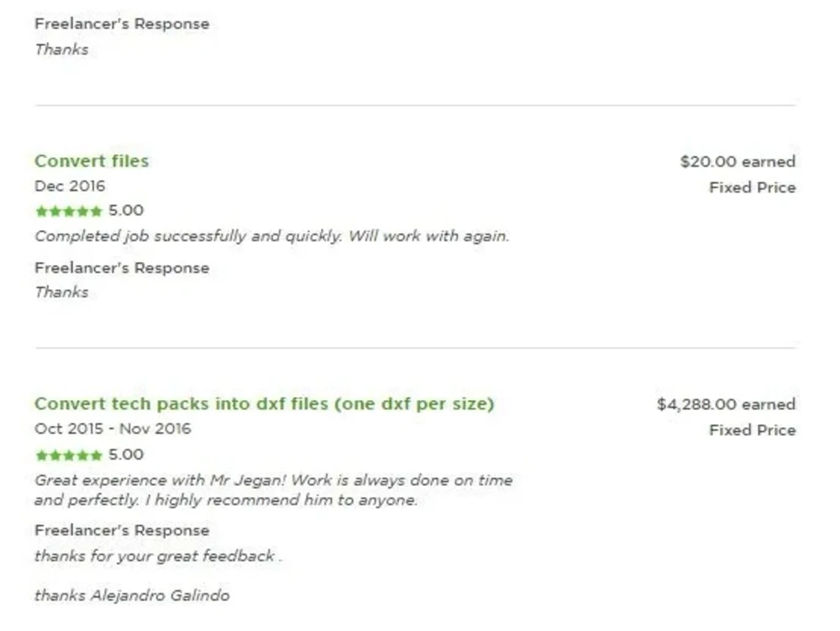Click "Freelancer's Response" under the Convert files review
Viewport: 840px width, 631px height.
(x=122, y=268)
